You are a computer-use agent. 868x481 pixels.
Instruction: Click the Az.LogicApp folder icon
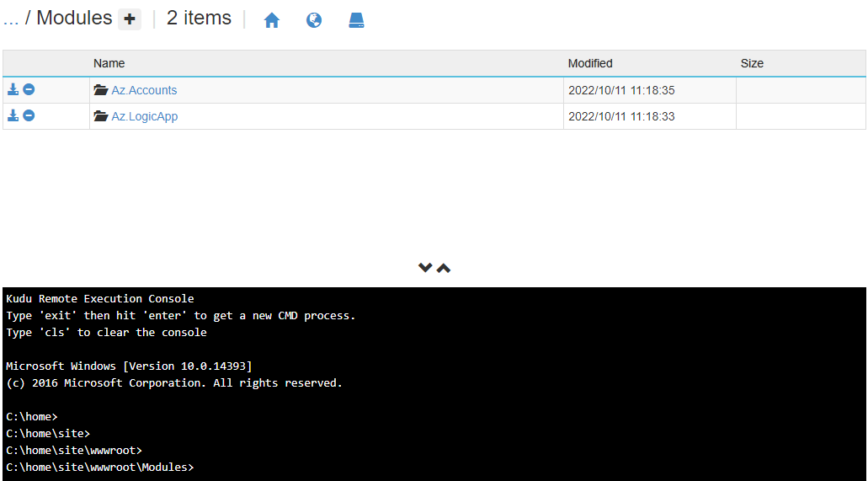point(101,116)
